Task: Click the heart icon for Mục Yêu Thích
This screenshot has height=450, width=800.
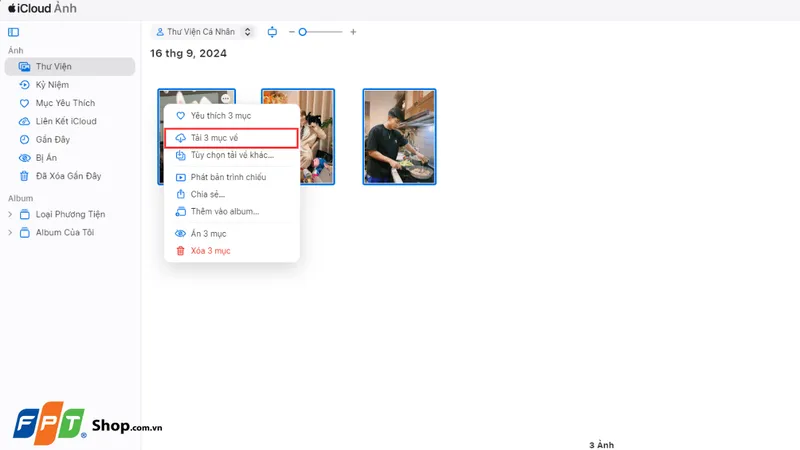Action: 24,103
